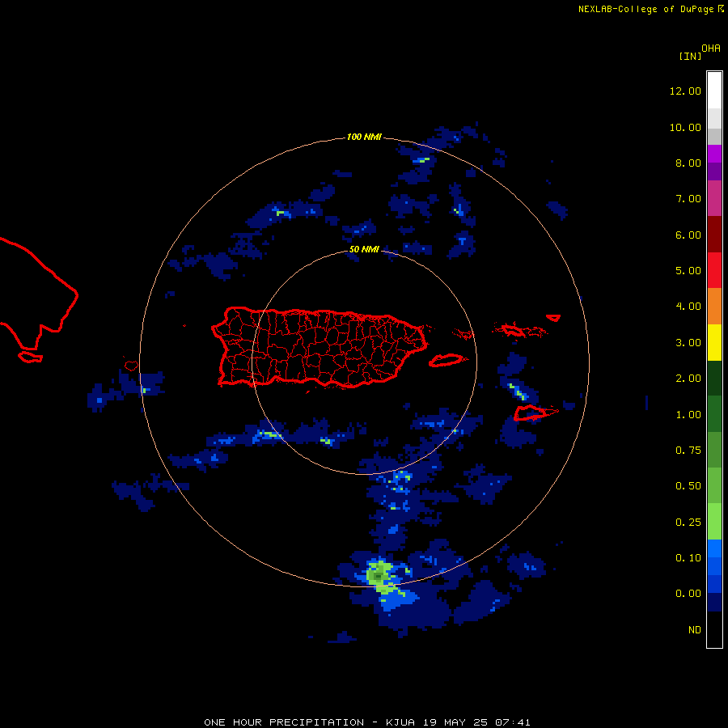The image size is (728, 728).
Task: Pick the bright red legend swatch
Action: point(714,270)
